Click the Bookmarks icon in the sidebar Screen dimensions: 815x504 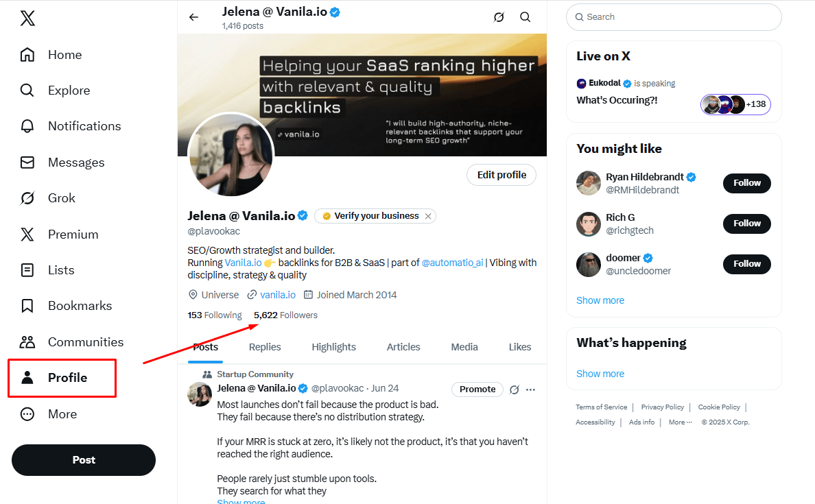tap(27, 305)
